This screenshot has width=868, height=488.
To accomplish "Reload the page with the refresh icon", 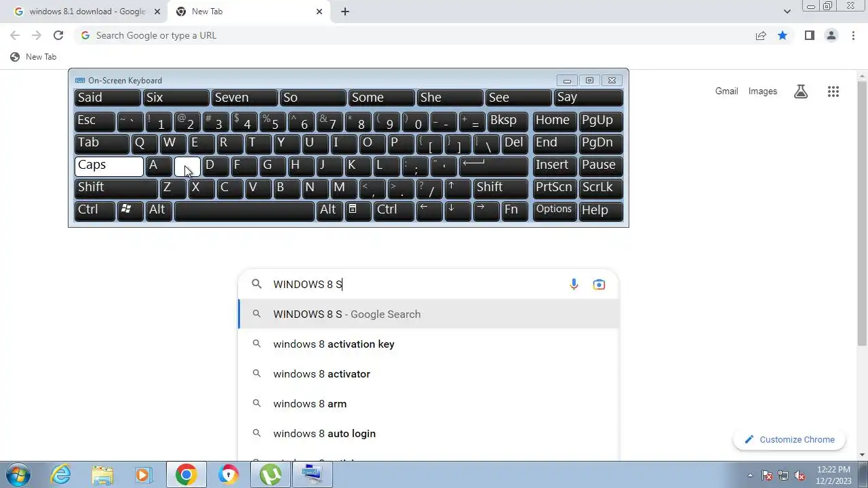I will (x=58, y=35).
